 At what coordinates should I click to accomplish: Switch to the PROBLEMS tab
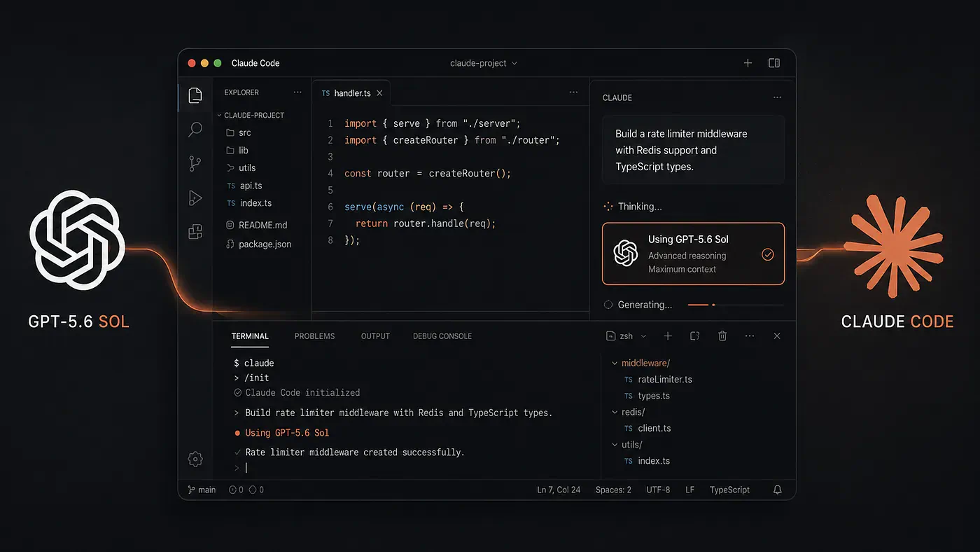pyautogui.click(x=314, y=336)
